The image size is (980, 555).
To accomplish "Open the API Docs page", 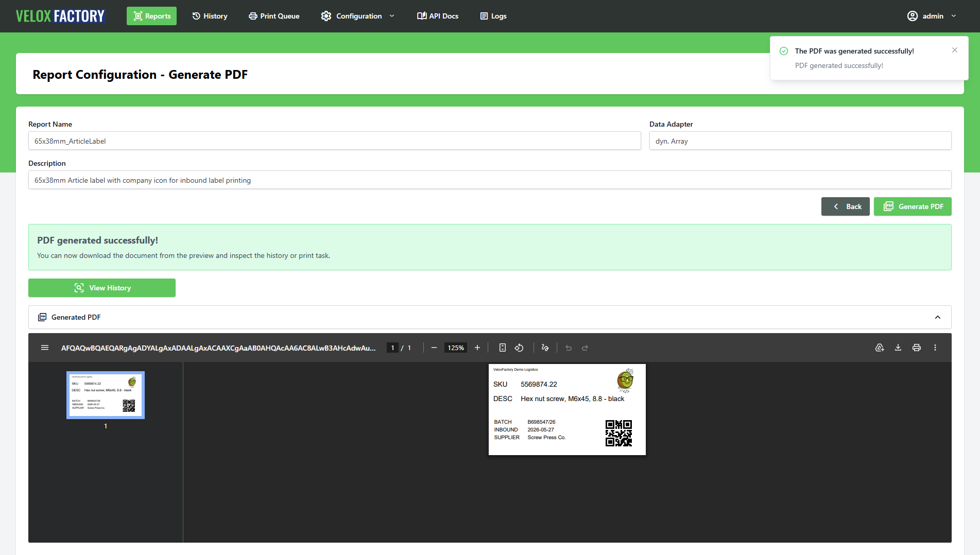I will pos(438,16).
